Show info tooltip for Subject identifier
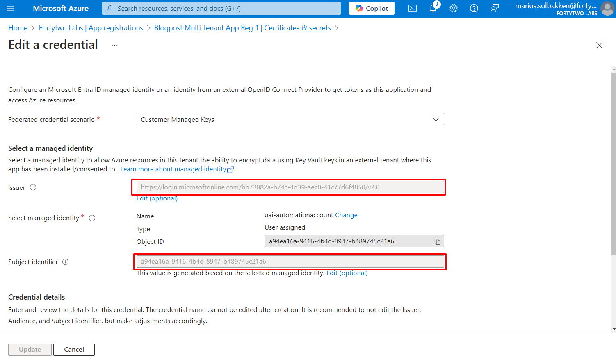Screen dimensions: 616x364 pyautogui.click(x=66, y=262)
